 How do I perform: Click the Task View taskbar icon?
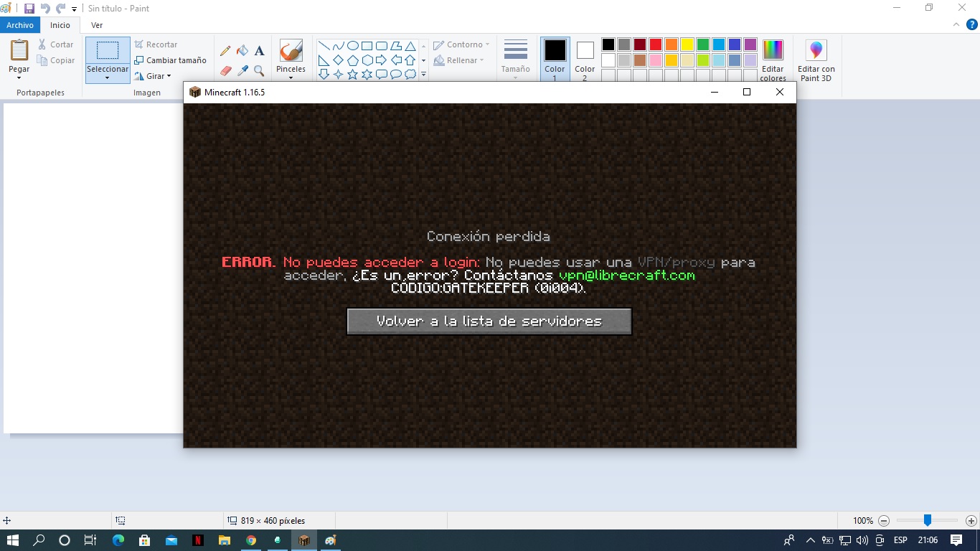coord(90,540)
